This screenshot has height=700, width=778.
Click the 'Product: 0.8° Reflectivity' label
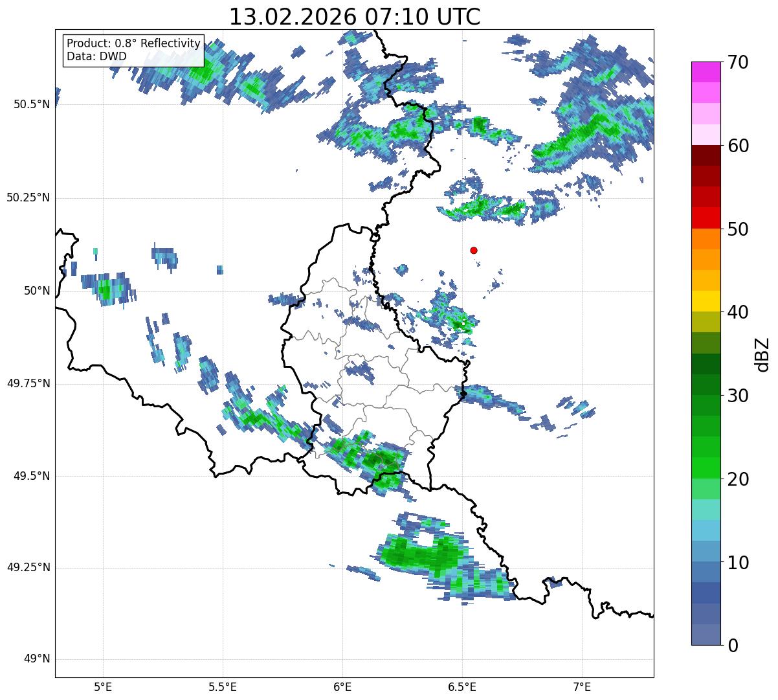pos(134,43)
